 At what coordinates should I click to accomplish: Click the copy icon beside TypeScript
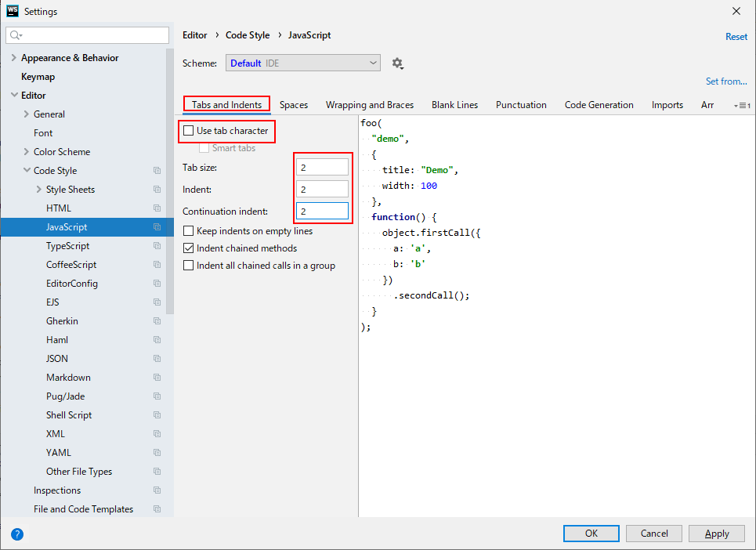157,246
